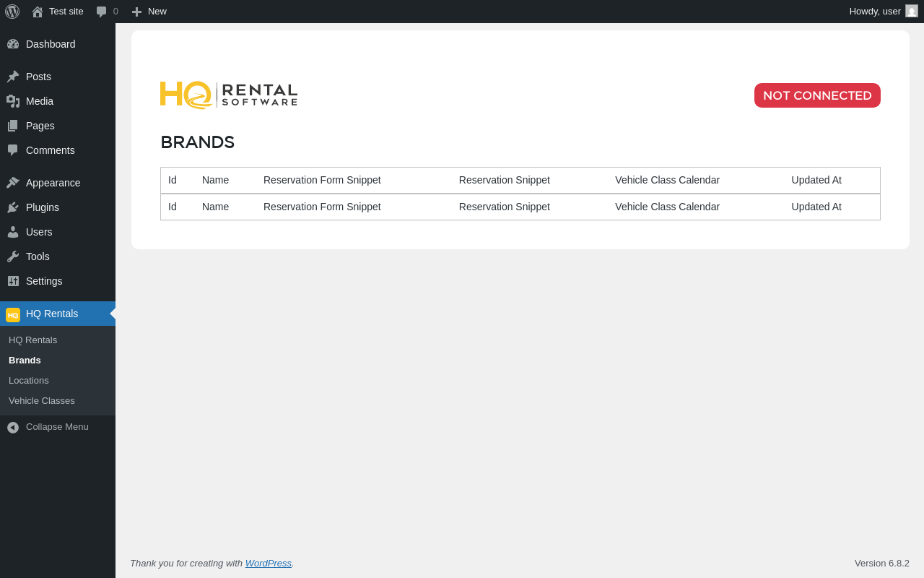
Task: Click the Id label in table footer
Action: [x=173, y=207]
